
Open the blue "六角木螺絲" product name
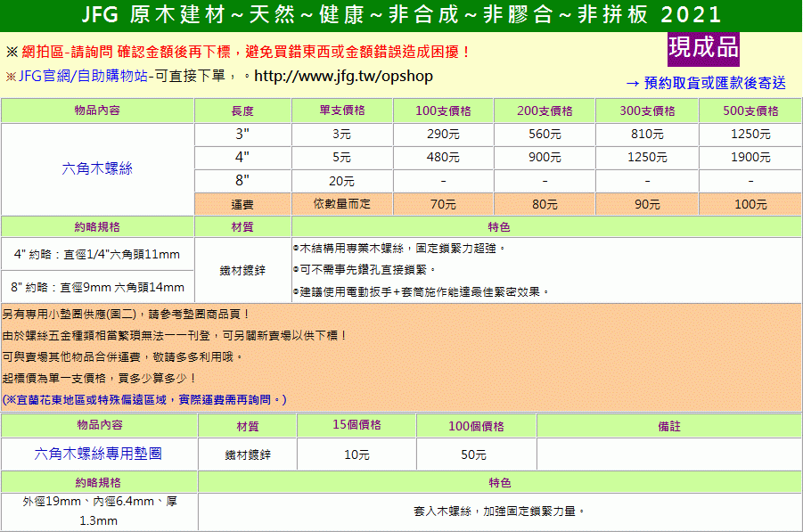click(x=97, y=168)
